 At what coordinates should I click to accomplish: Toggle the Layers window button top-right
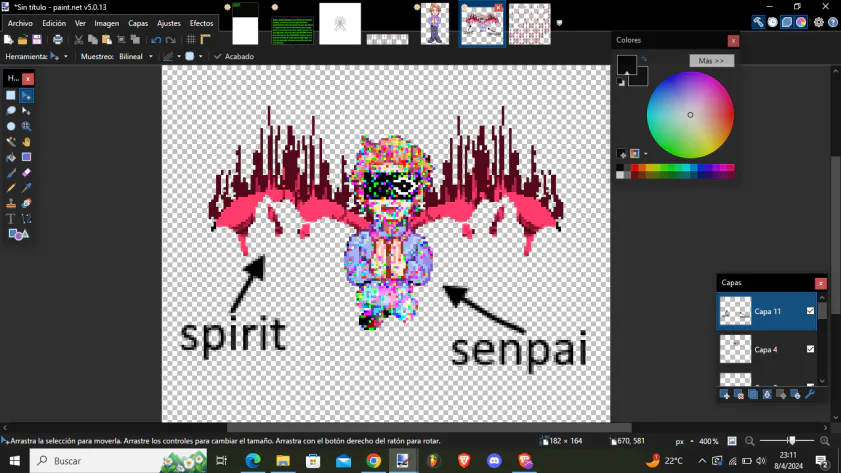point(787,22)
